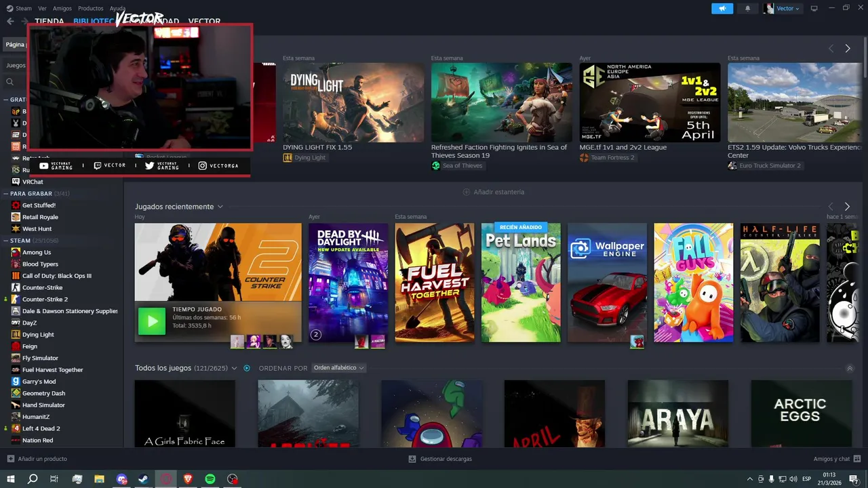The image size is (868, 488).
Task: Open the Sea of Thieves game link
Action: (457, 166)
